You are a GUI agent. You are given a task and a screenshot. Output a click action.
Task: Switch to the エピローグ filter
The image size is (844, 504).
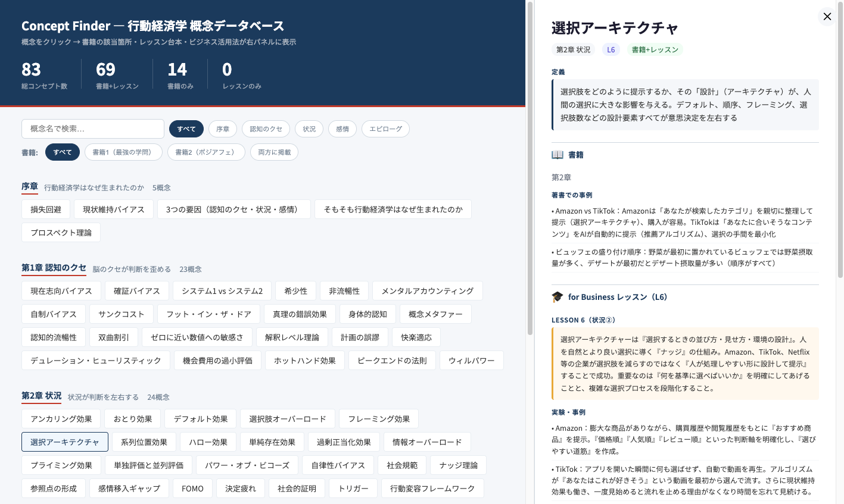click(385, 129)
